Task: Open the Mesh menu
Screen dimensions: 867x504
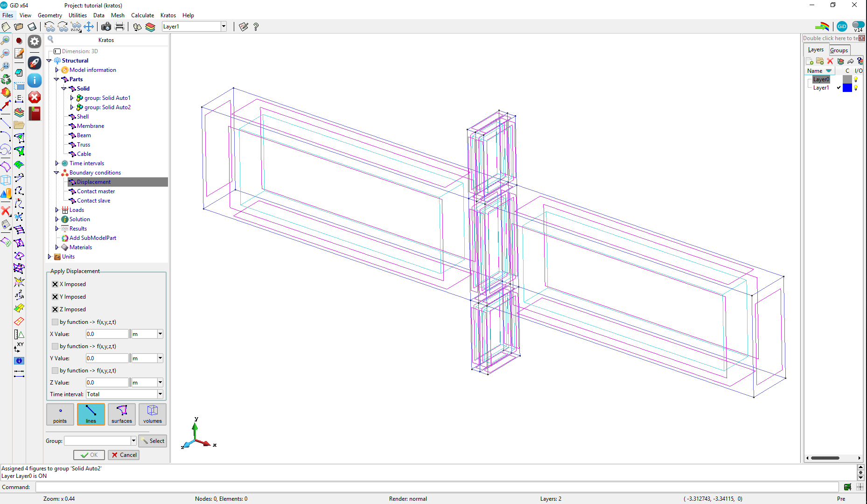Action: click(118, 15)
